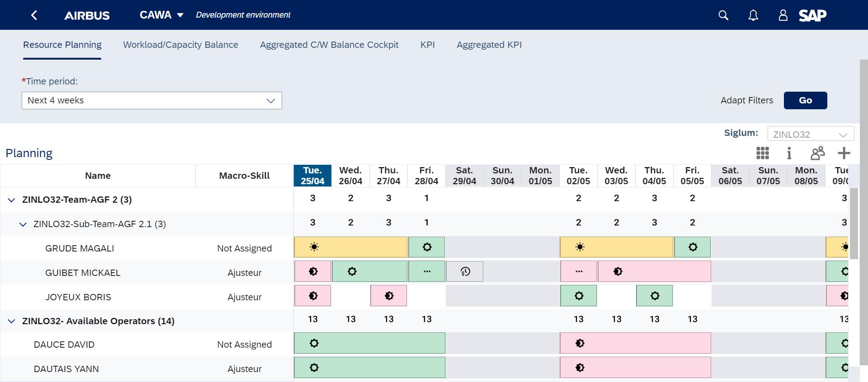Select Joyeux Boris's green shift on 02/05
This screenshot has height=382, width=868.
[579, 296]
